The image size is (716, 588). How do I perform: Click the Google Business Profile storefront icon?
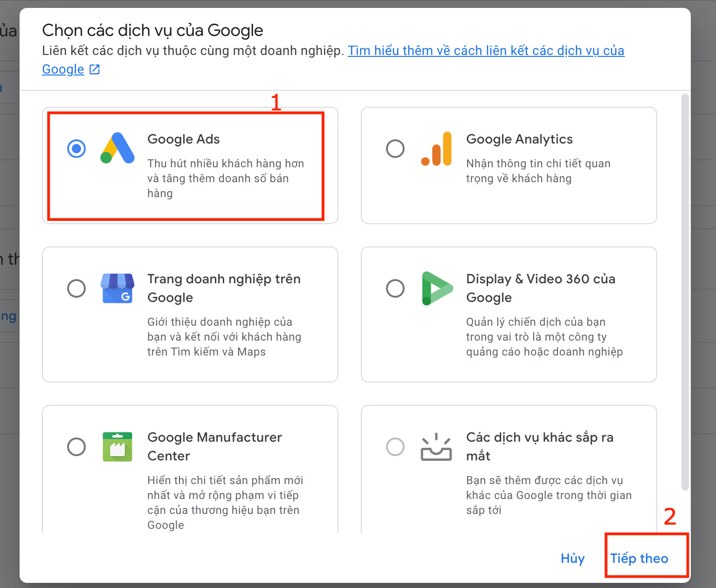tap(117, 288)
